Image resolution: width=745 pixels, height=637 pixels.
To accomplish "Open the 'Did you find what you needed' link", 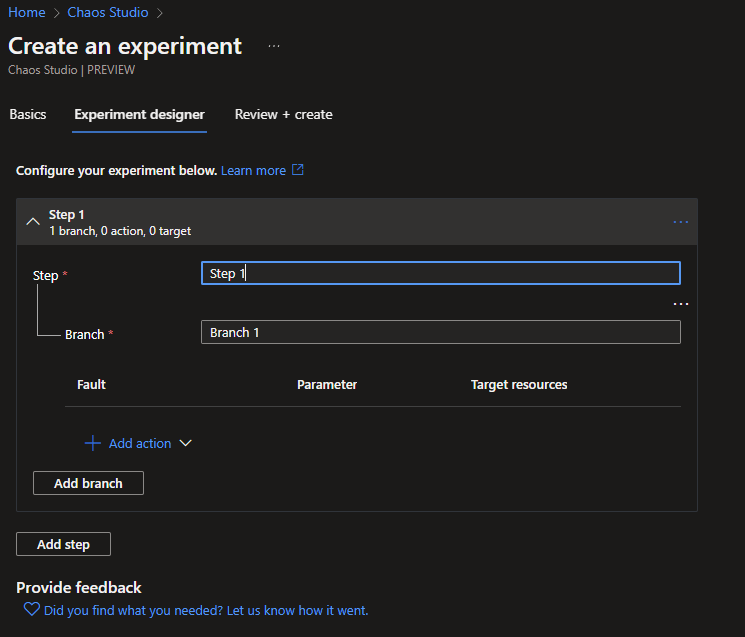I will click(x=206, y=610).
